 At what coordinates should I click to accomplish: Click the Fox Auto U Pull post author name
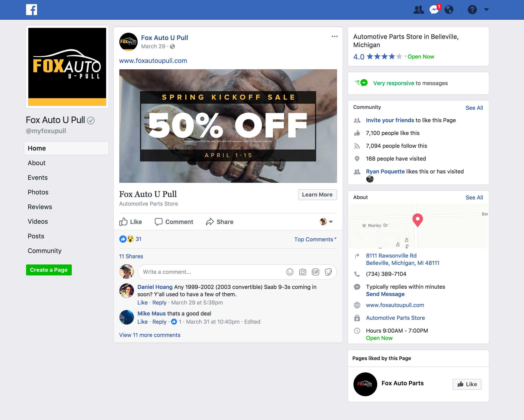[165, 38]
